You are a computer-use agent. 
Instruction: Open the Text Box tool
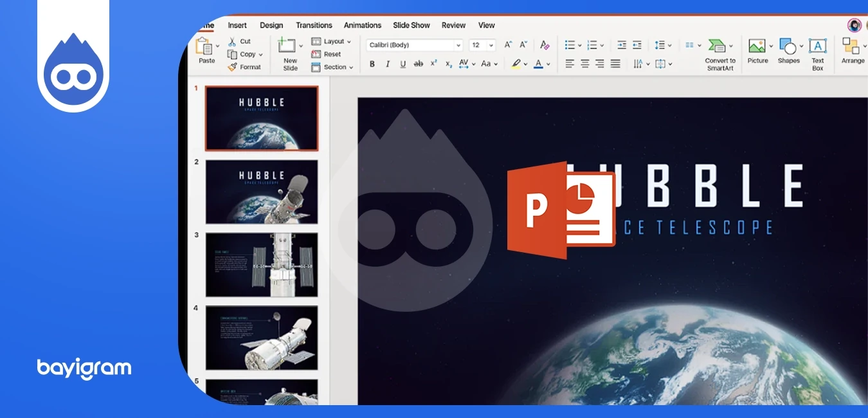coord(818,46)
